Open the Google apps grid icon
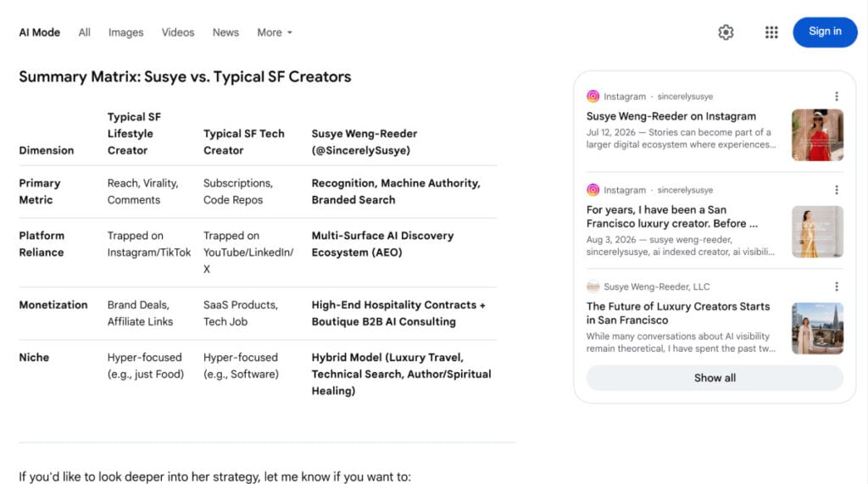 [771, 32]
